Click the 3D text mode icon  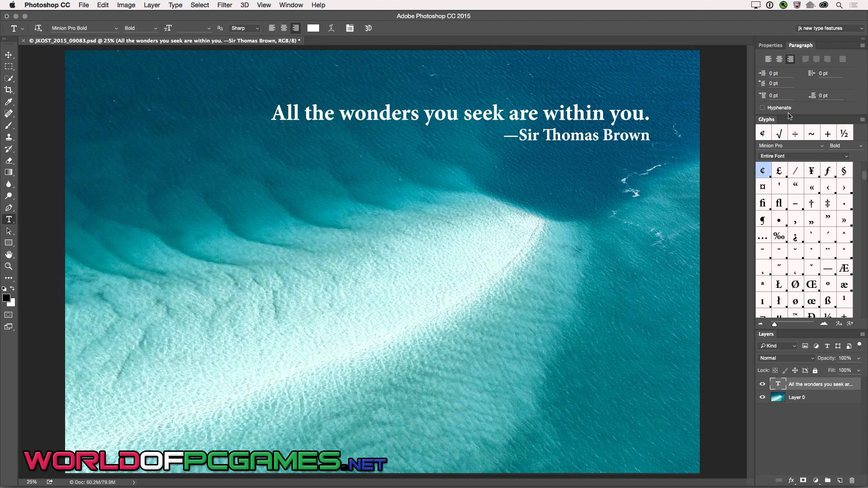[x=368, y=28]
